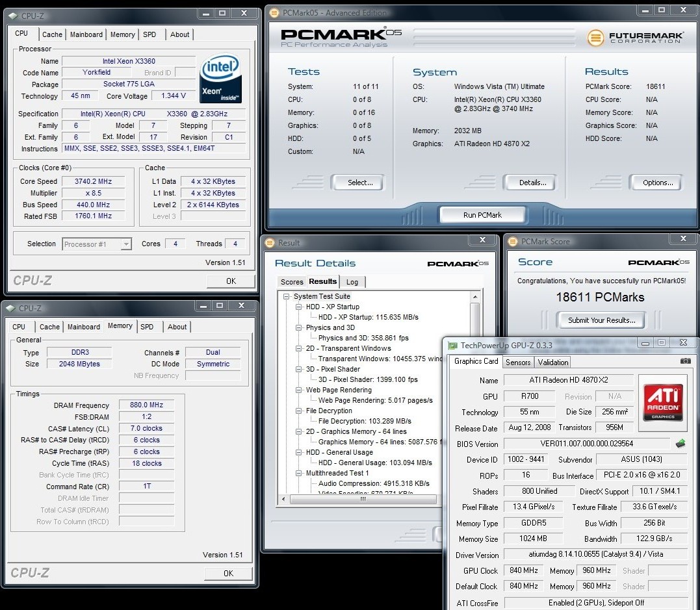Viewport: 700px width, 610px height.
Task: Click the Level 2 '2 x 6144 KBytes' field
Action: pyautogui.click(x=213, y=205)
